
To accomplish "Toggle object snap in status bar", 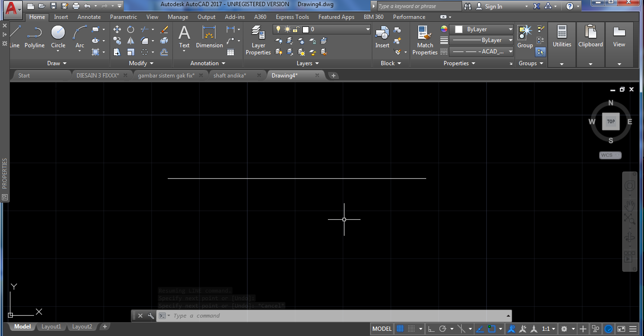I will click(491, 328).
